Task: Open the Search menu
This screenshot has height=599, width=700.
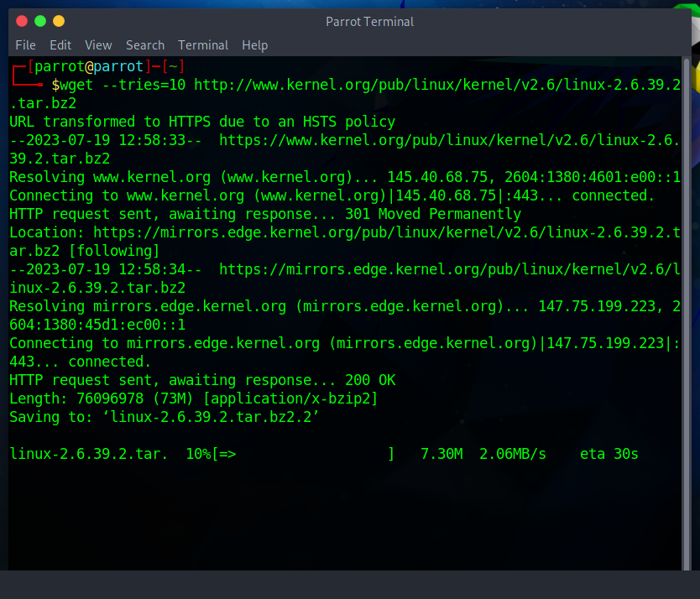Action: [x=145, y=45]
